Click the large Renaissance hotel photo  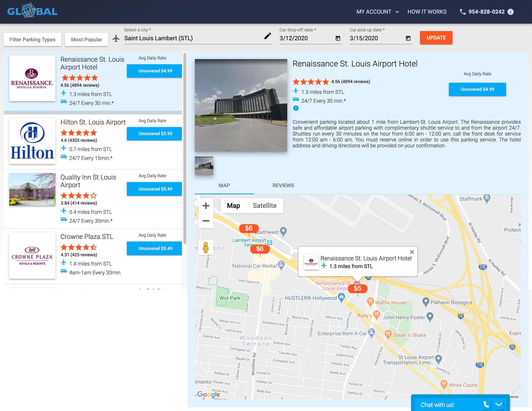click(x=241, y=105)
